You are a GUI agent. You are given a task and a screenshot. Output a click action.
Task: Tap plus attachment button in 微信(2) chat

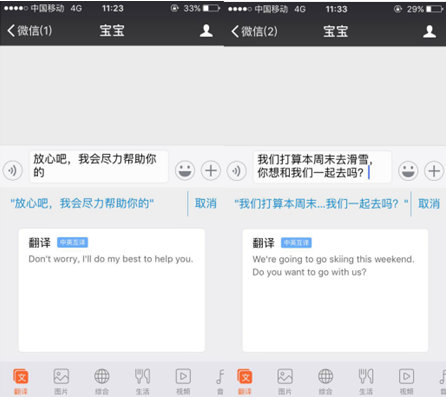pos(434,171)
